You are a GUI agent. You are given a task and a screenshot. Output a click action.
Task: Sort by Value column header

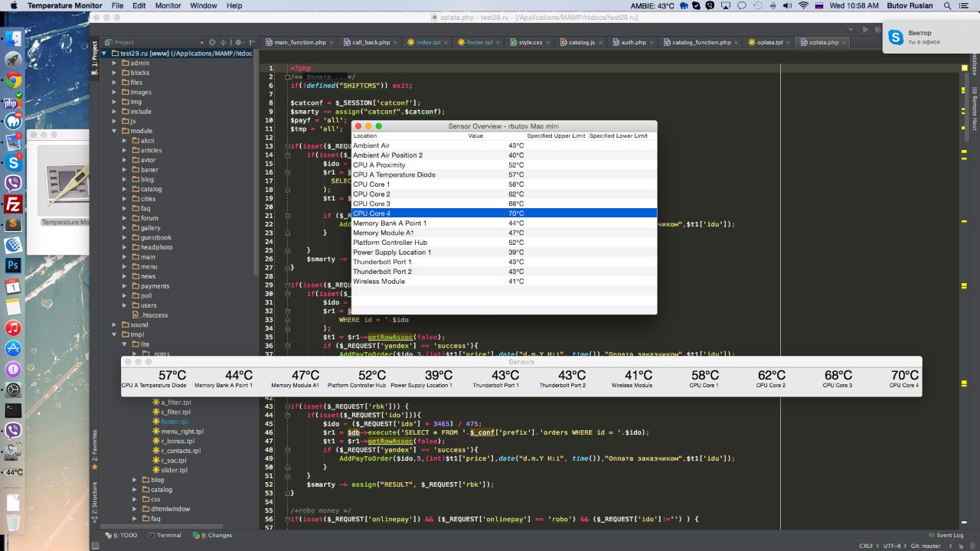click(496, 135)
